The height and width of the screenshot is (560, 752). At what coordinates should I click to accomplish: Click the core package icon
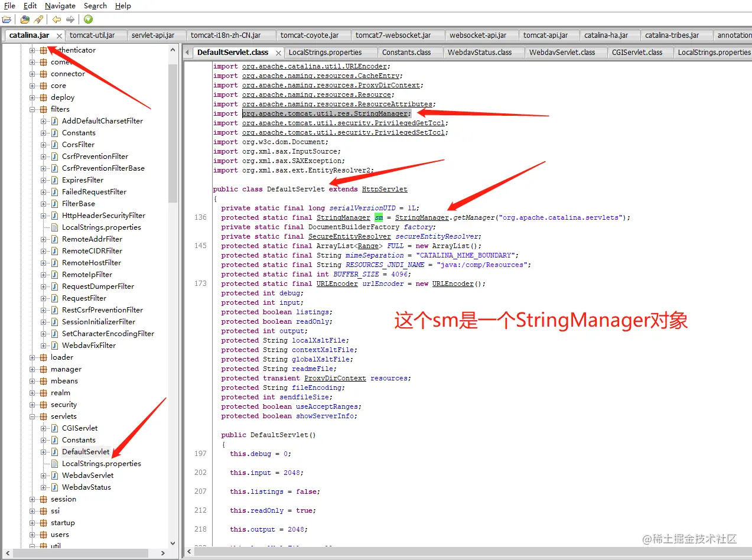(44, 86)
